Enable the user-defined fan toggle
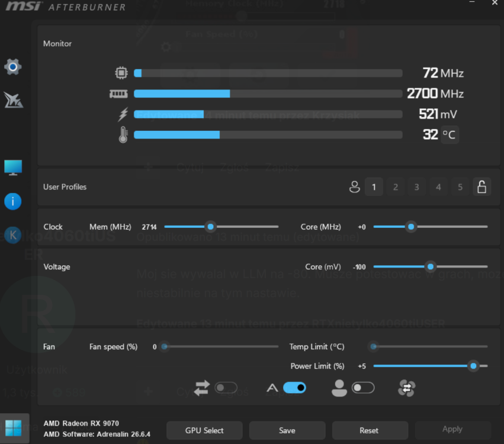Viewport: 504px width, 444px height. (x=363, y=388)
